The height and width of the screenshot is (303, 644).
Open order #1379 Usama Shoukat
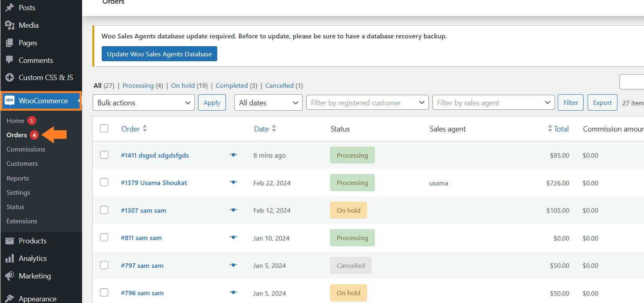[154, 183]
